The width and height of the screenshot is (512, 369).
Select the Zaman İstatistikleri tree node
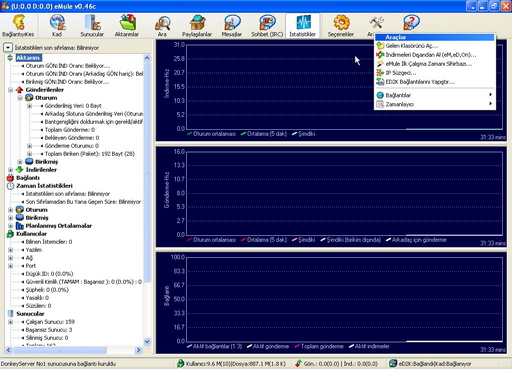pos(44,186)
